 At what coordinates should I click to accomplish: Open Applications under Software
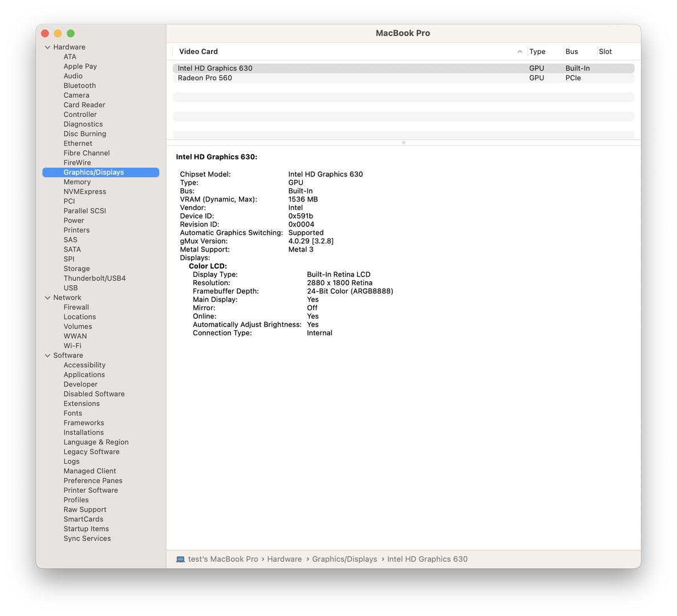[x=84, y=375]
